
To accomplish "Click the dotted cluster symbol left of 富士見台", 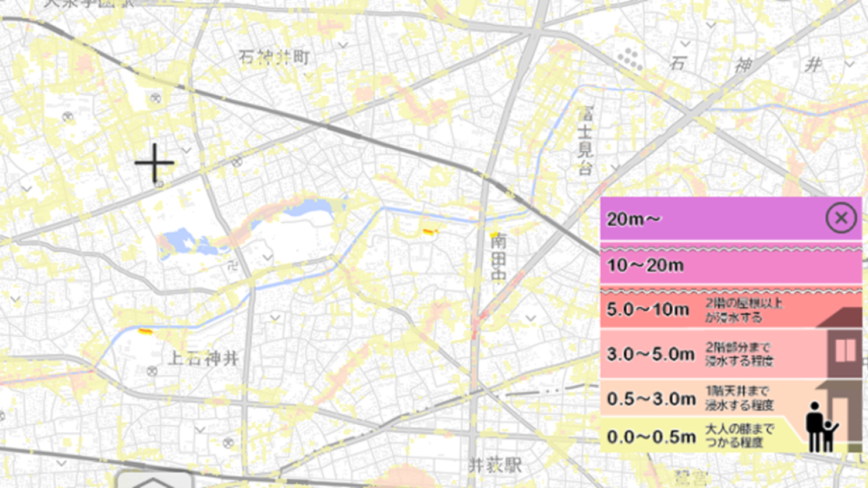I will [x=629, y=57].
